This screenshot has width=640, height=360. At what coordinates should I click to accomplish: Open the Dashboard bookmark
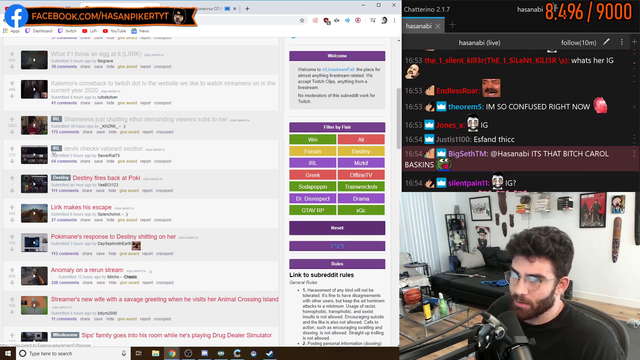[39, 31]
